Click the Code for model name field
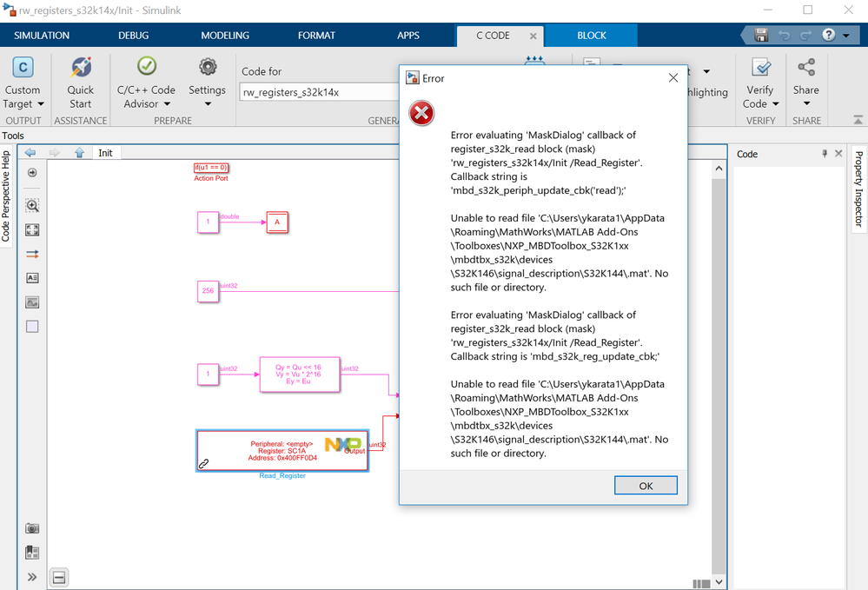The height and width of the screenshot is (590, 868). coord(320,92)
